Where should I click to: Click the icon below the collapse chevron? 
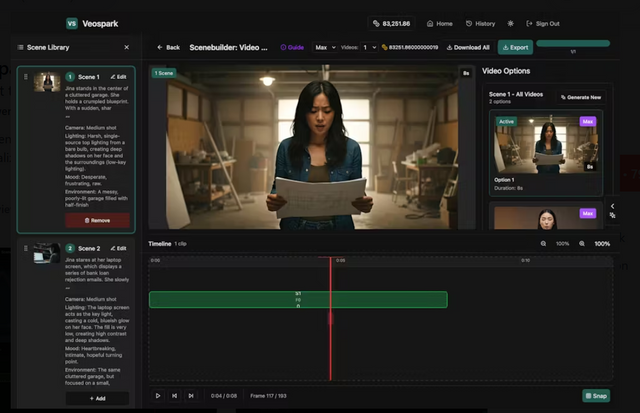pyautogui.click(x=612, y=215)
